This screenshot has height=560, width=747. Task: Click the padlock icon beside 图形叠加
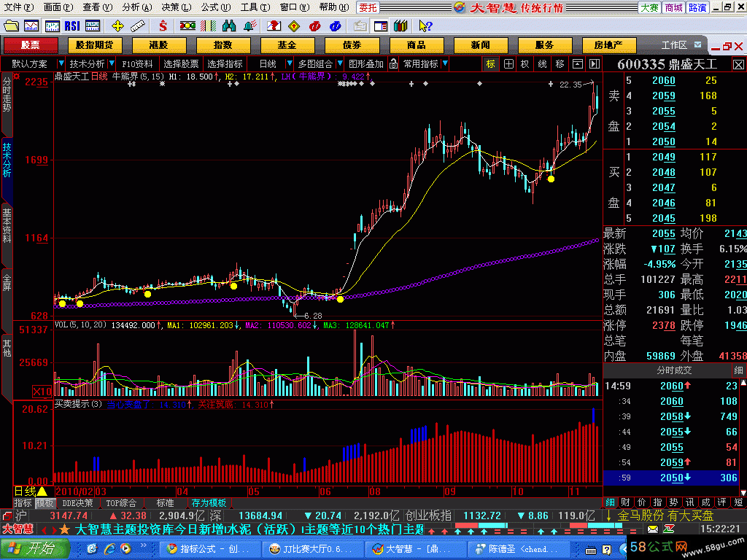click(x=393, y=64)
